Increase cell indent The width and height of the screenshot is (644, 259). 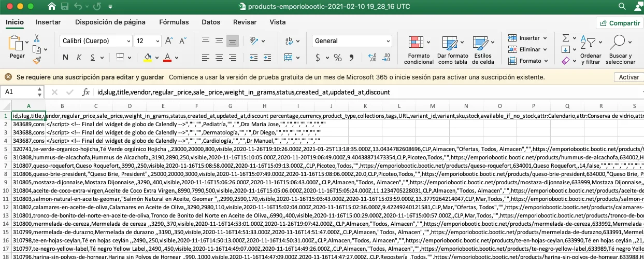click(267, 57)
